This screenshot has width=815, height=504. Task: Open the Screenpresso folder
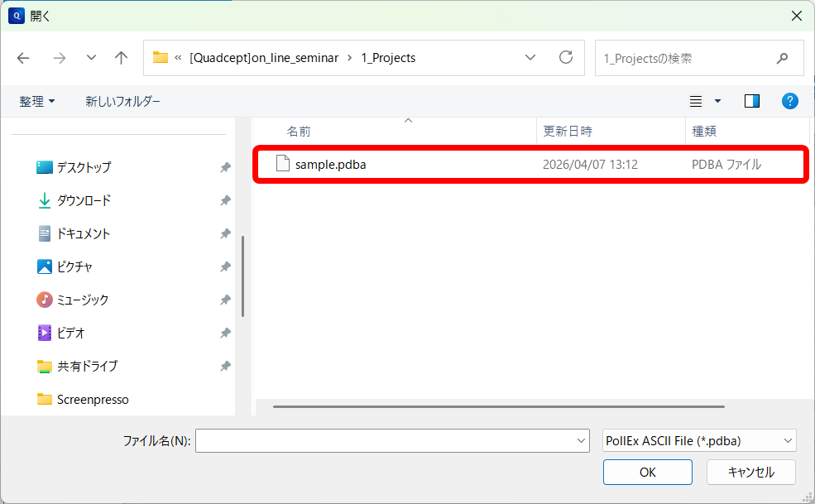coord(92,399)
